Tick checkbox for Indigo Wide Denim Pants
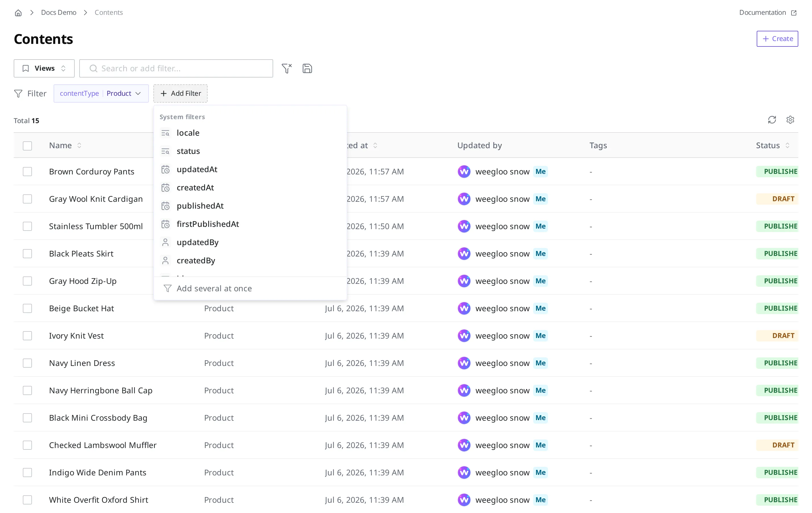Image resolution: width=812 pixels, height=513 pixels. pyautogui.click(x=27, y=473)
